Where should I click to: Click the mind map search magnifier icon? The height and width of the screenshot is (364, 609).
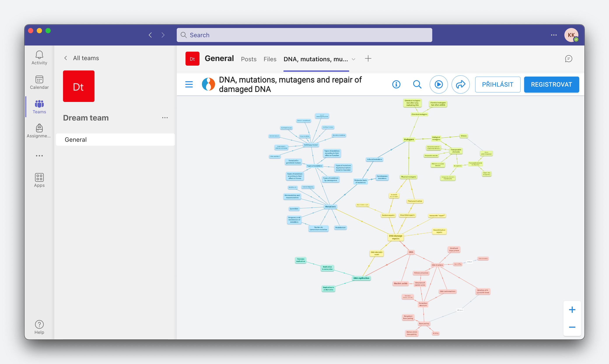click(x=417, y=84)
